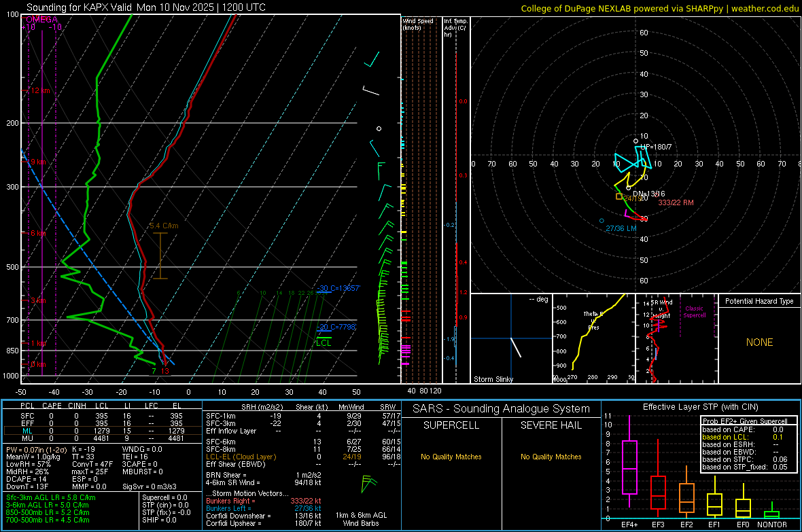Click the 'Potential Hazard Type' header
The width and height of the screenshot is (802, 532).
click(759, 301)
